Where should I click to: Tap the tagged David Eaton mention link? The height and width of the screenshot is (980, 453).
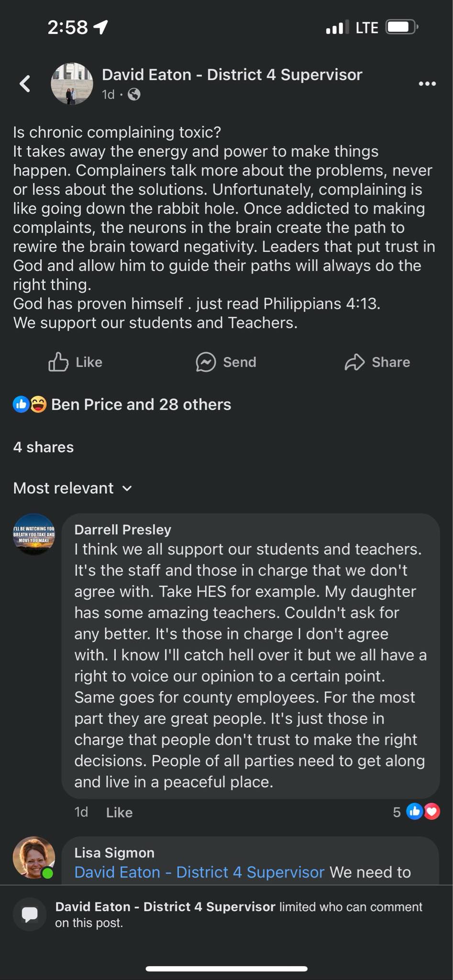(199, 872)
